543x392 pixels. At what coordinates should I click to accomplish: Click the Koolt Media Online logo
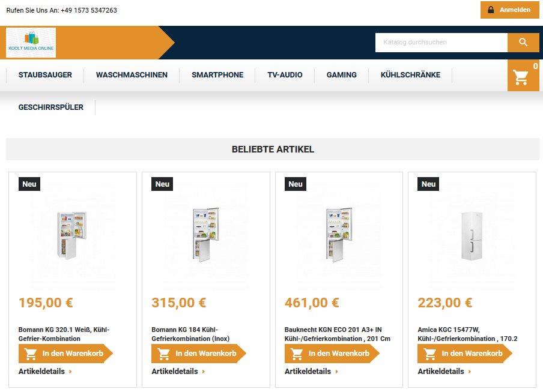click(31, 43)
